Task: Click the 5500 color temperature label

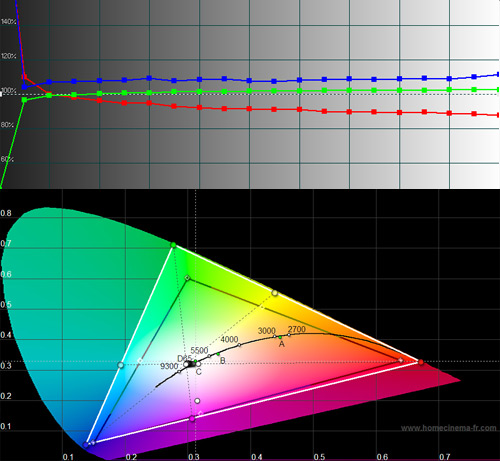Action: coord(199,350)
